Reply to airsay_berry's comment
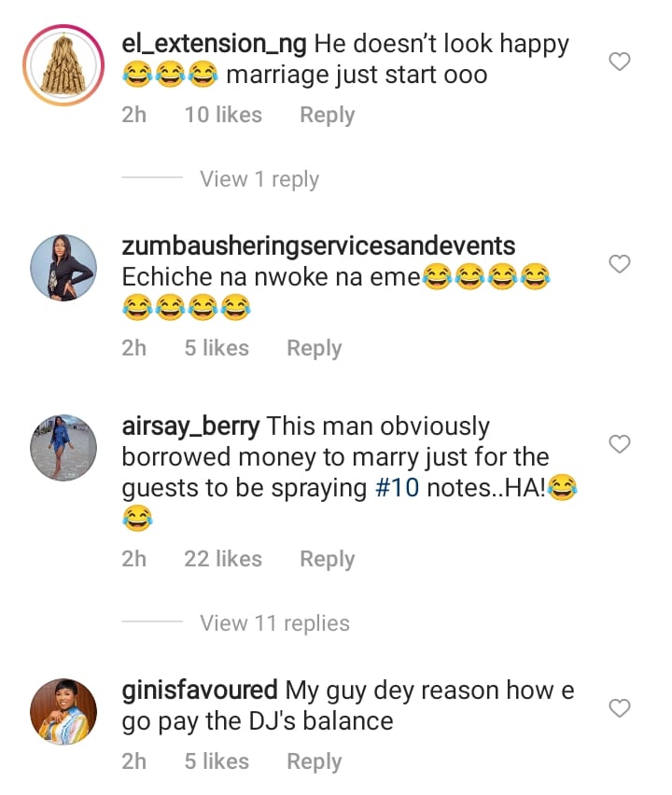 coord(327,559)
